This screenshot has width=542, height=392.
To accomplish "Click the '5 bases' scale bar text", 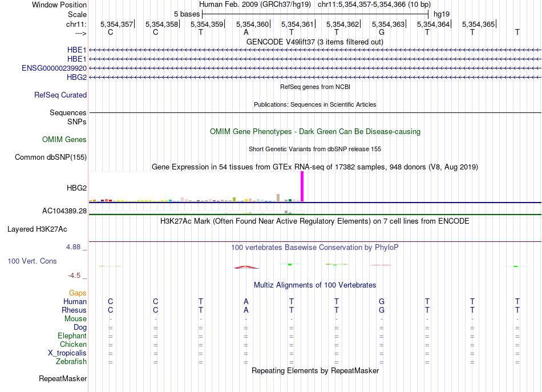I will tap(187, 14).
